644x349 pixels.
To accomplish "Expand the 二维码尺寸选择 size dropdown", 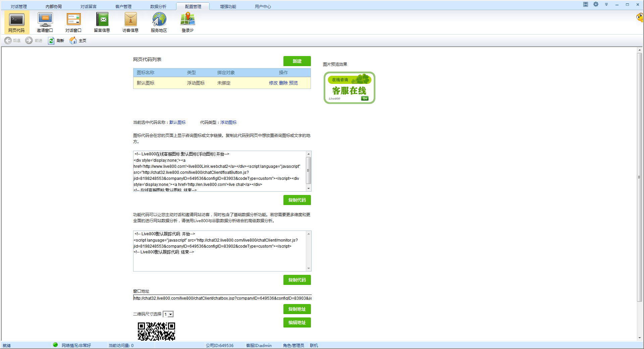I will tap(171, 314).
